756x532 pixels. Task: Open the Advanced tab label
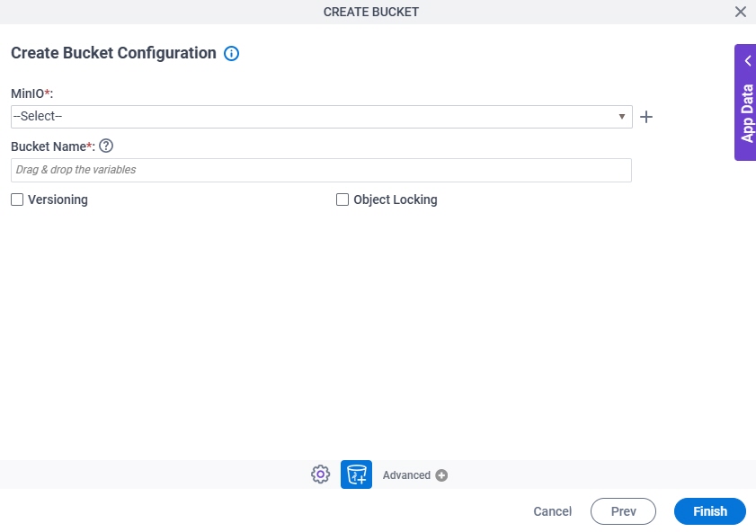406,475
